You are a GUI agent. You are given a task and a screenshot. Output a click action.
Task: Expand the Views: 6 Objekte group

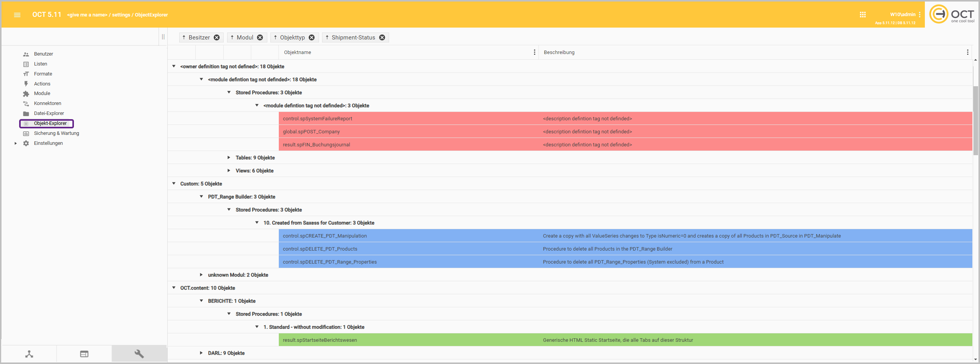tap(229, 171)
